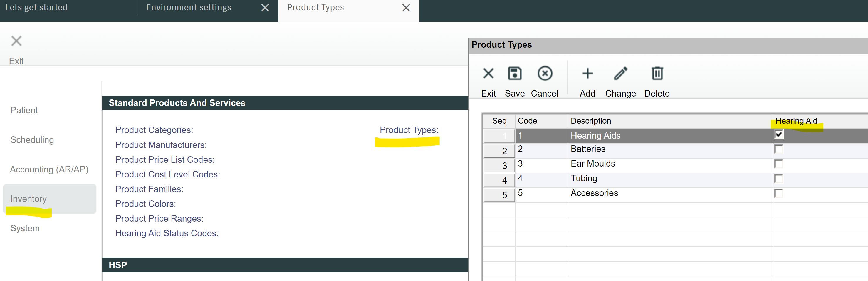868x281 pixels.
Task: Open the Hearing Aid Status Codes link
Action: (x=167, y=233)
